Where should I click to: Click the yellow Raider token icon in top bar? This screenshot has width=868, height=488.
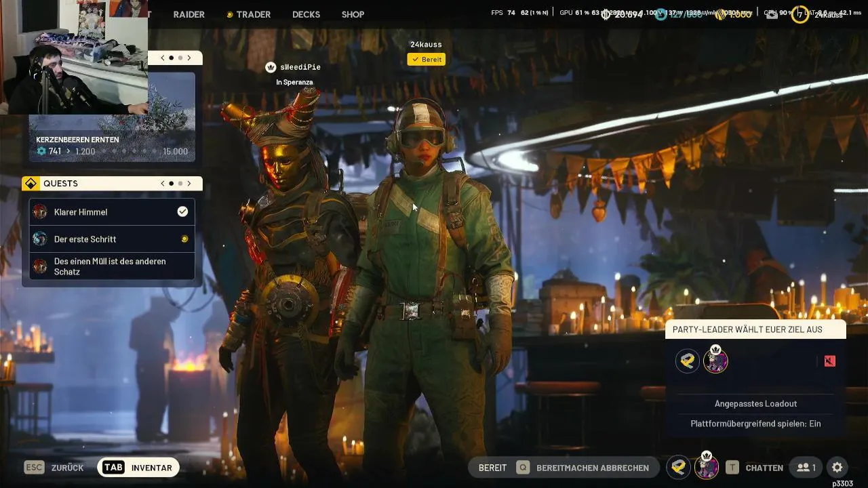point(721,14)
